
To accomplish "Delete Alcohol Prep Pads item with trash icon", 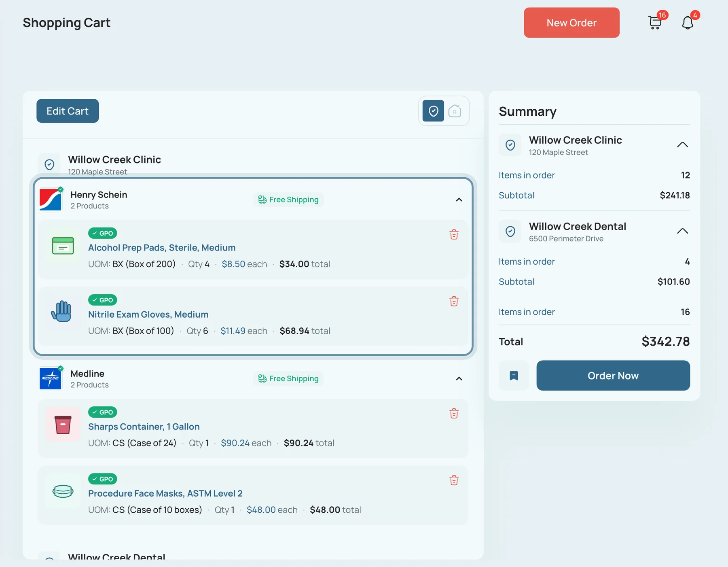I will 454,235.
